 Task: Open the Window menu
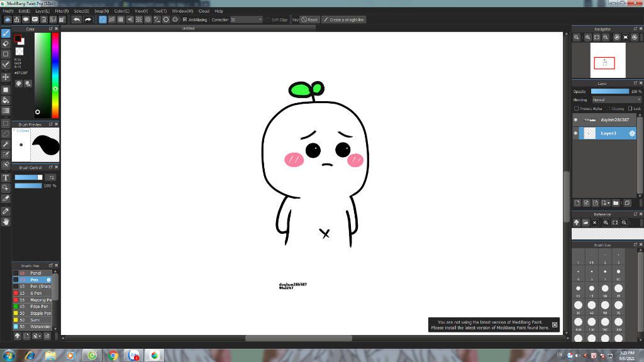(x=182, y=11)
